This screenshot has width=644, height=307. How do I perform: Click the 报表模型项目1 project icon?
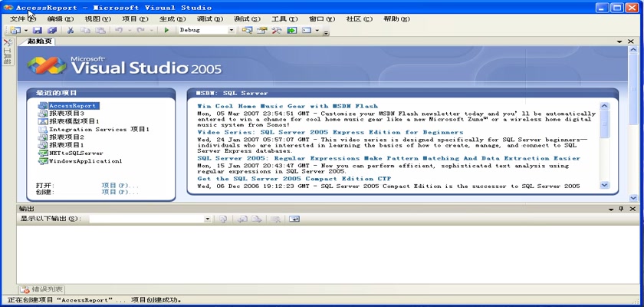[43, 121]
